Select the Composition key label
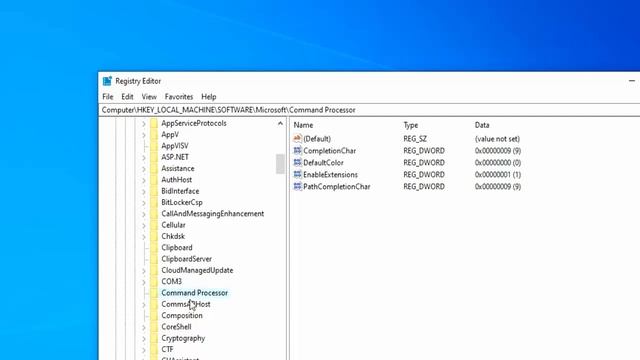640x360 pixels. (182, 316)
